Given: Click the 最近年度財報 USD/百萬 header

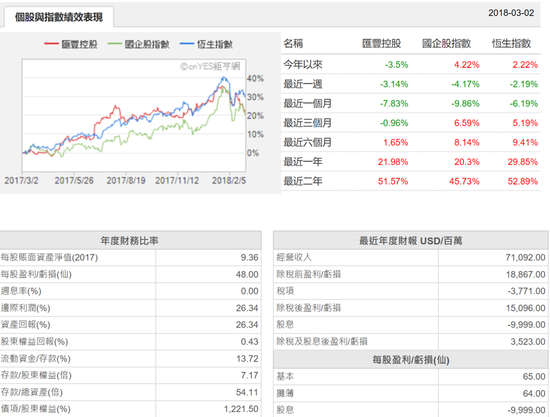Looking at the screenshot, I should point(410,241).
